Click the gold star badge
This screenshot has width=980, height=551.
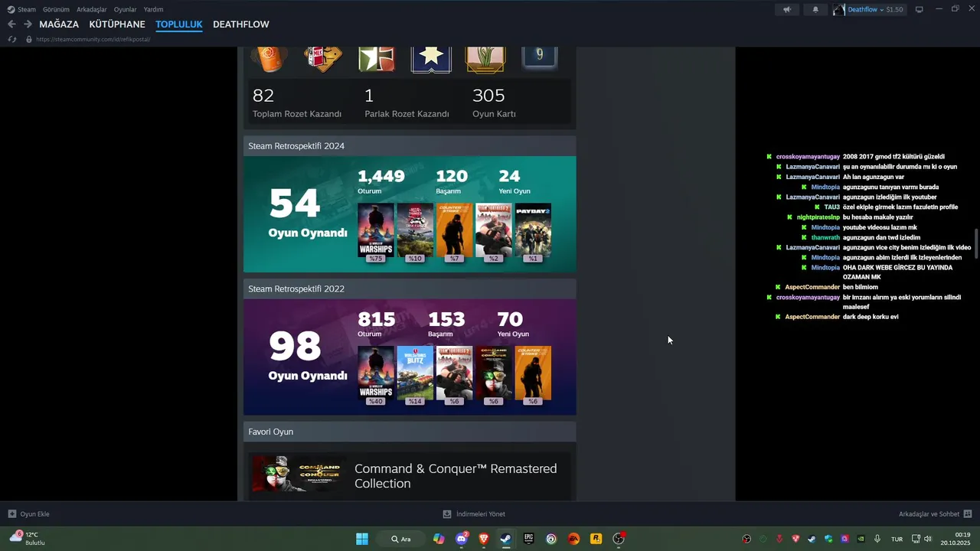pos(431,58)
